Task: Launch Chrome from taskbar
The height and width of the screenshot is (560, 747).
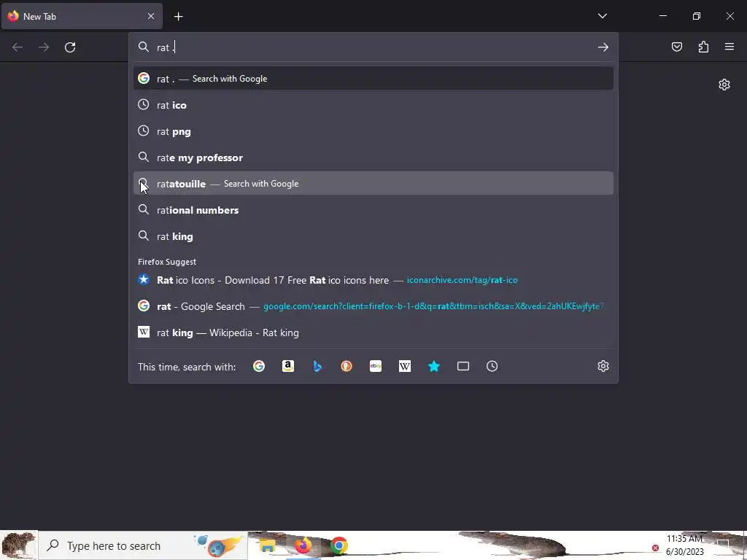Action: point(338,545)
